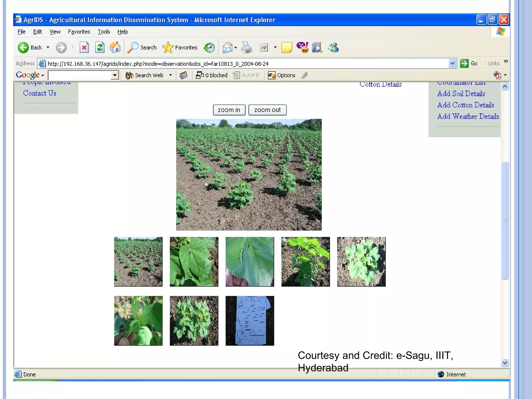
Task: Expand the Links toolbar chevron
Action: [506, 61]
